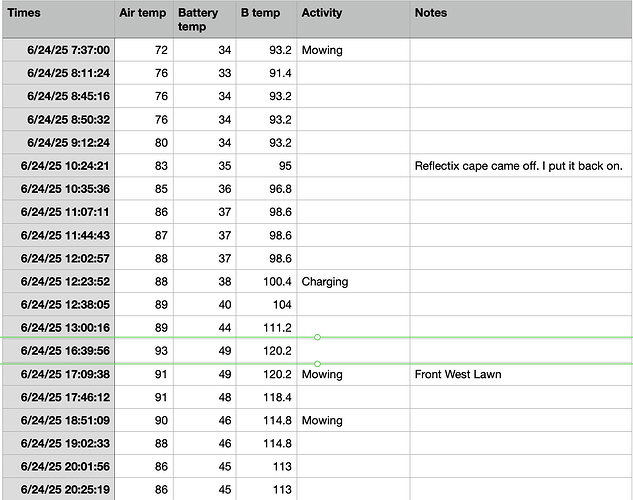
Task: Select the Notes column header
Action: [x=521, y=19]
